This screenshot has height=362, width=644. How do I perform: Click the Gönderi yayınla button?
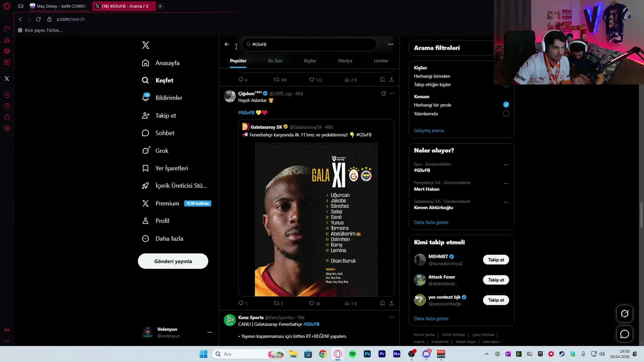coord(173,261)
